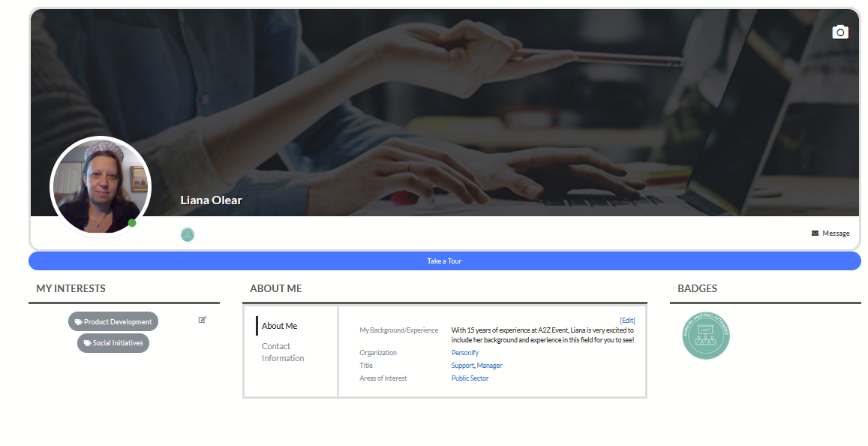The image size is (868, 446).
Task: Click the Support title link
Action: pyautogui.click(x=462, y=366)
